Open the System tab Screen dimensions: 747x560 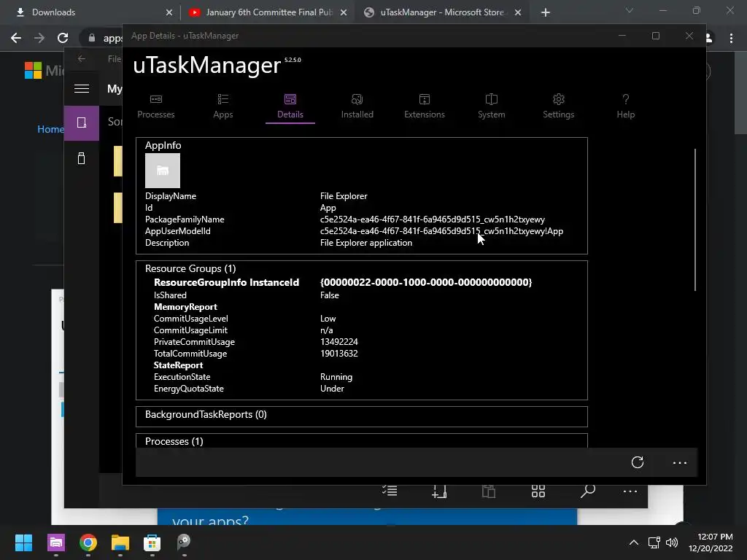tap(491, 106)
